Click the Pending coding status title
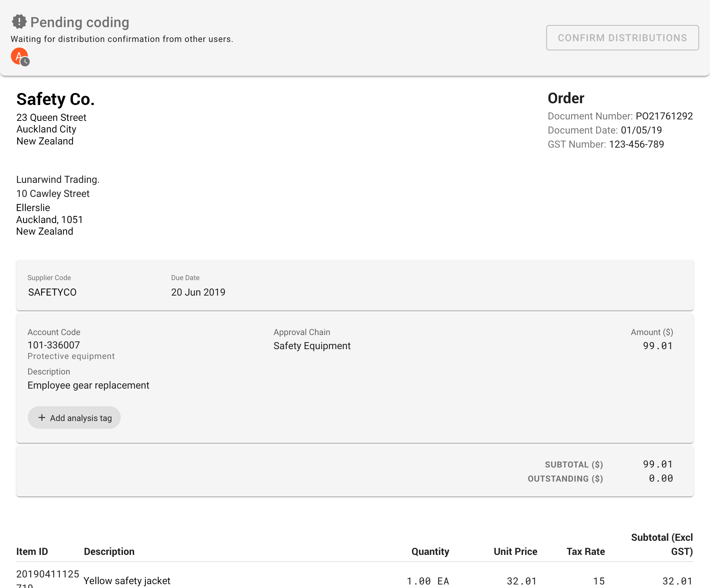 tap(80, 22)
